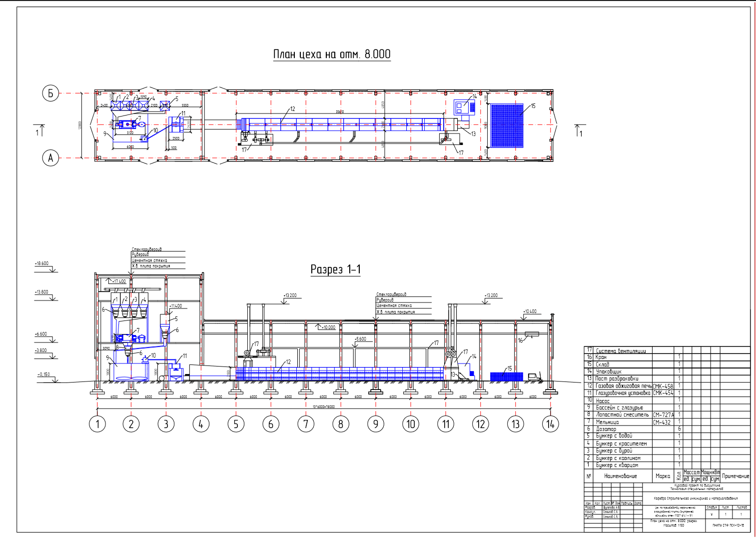Click the section title "Разрез 1-1"

click(x=335, y=269)
